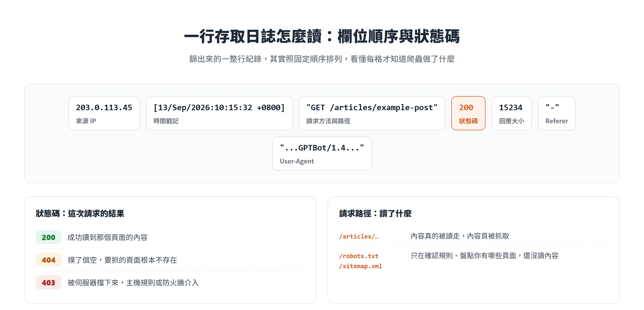Click the source IP chip 203.0.113.45
This screenshot has height=310, width=644.
pos(104,113)
